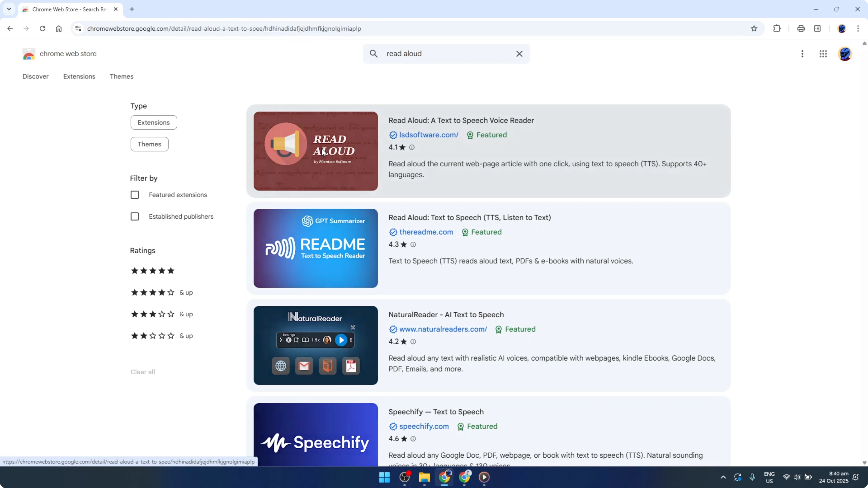Click the volume icon in system tray
Screen dimensions: 868x488
797,477
